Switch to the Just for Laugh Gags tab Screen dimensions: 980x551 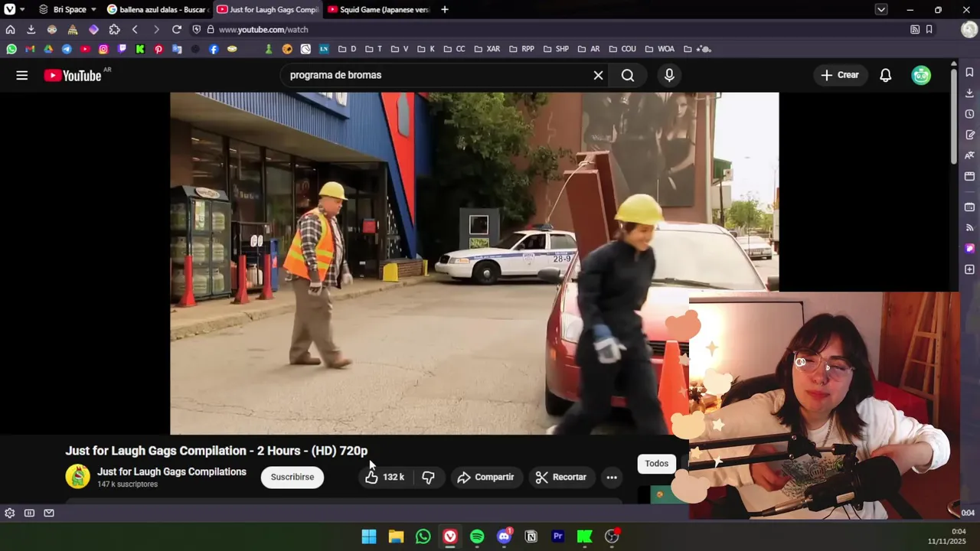point(266,9)
